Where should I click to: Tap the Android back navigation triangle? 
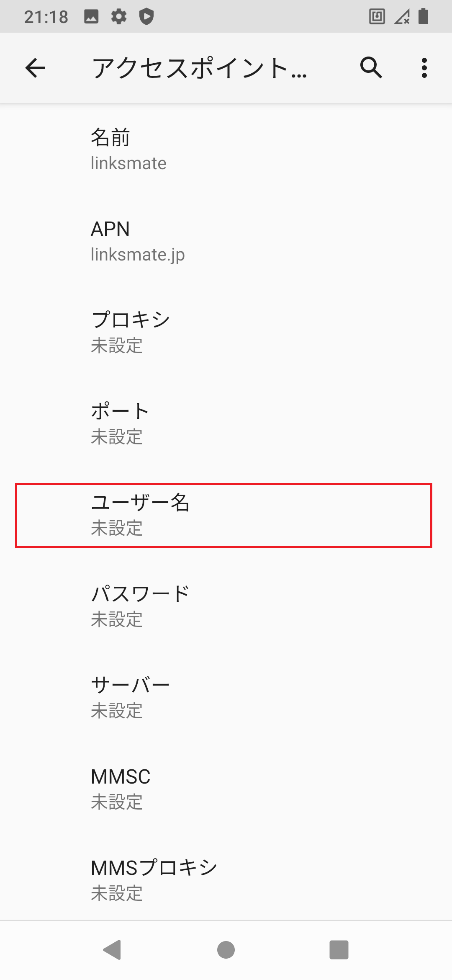(112, 949)
